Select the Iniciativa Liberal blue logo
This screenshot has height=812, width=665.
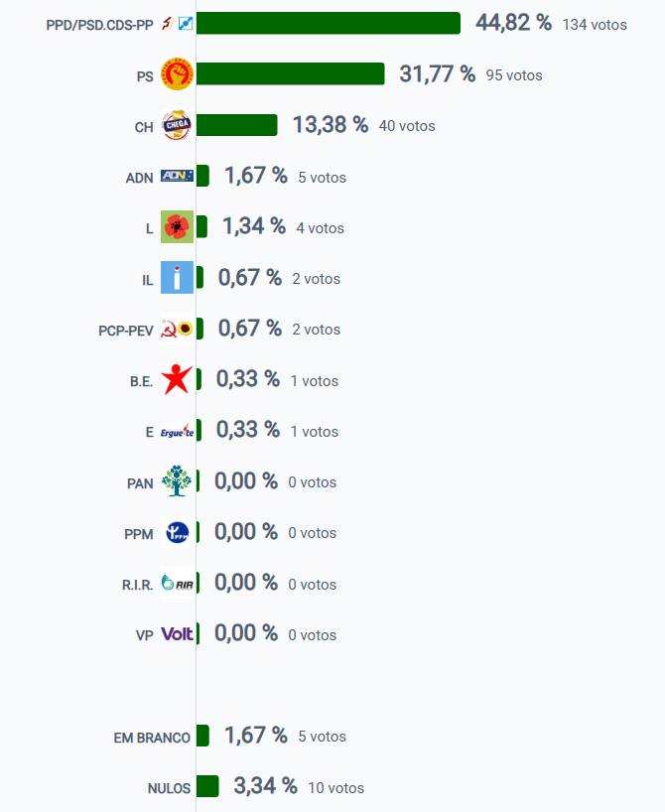pos(177,278)
